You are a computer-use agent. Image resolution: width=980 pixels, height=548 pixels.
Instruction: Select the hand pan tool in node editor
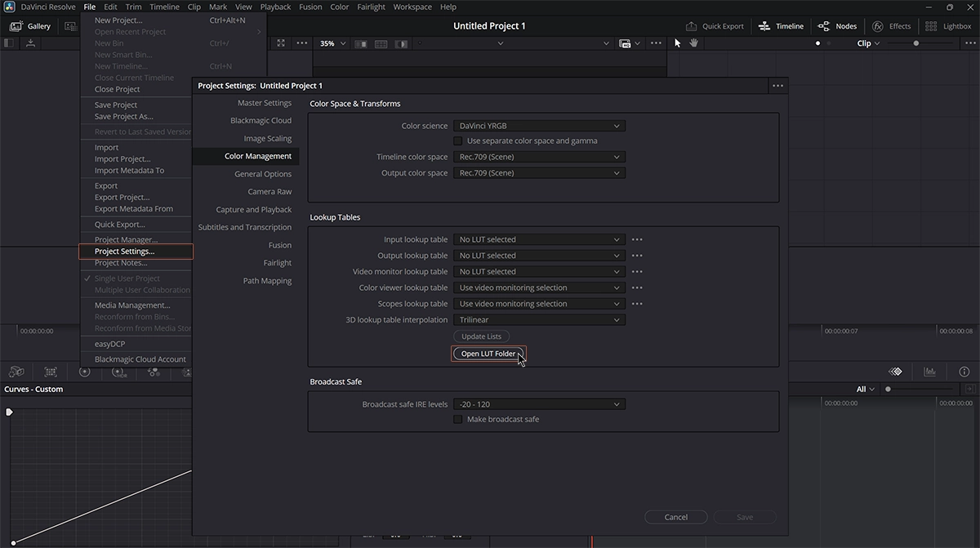[693, 43]
